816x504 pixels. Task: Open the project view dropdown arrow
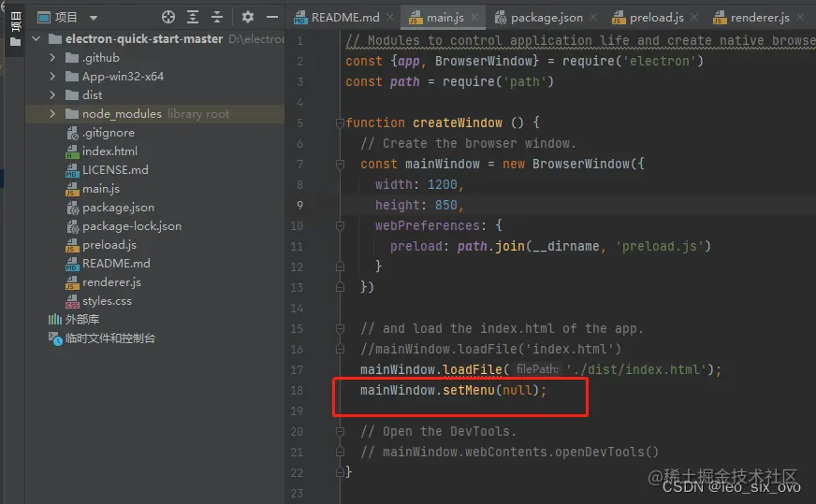pos(94,18)
